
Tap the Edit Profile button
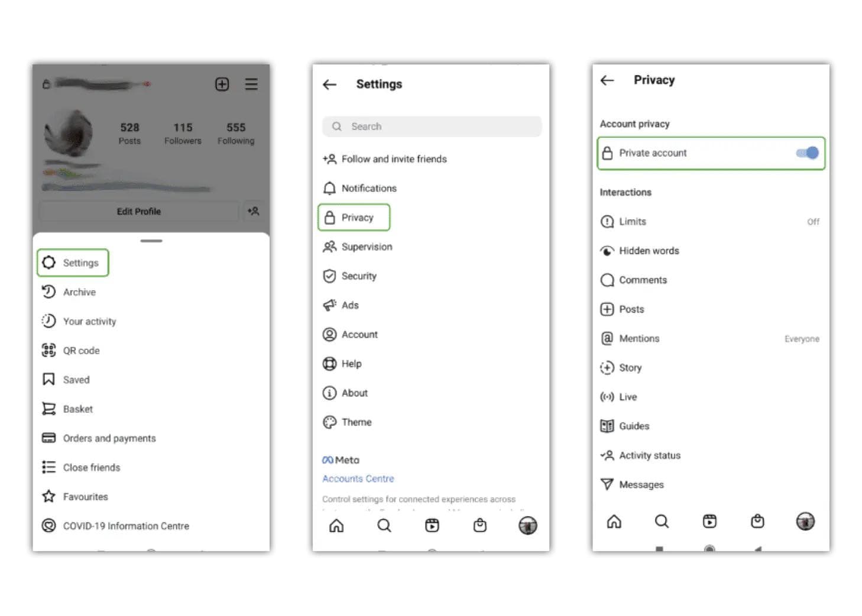[x=139, y=211]
